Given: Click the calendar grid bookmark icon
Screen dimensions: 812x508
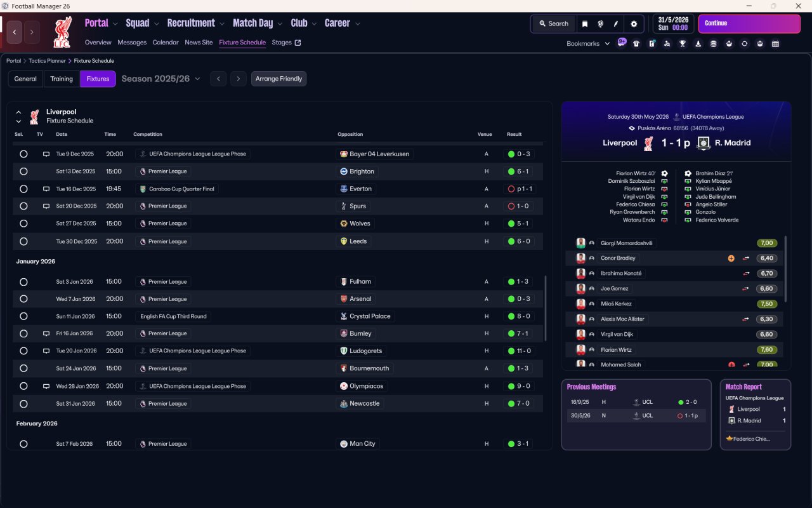Looking at the screenshot, I should 775,44.
